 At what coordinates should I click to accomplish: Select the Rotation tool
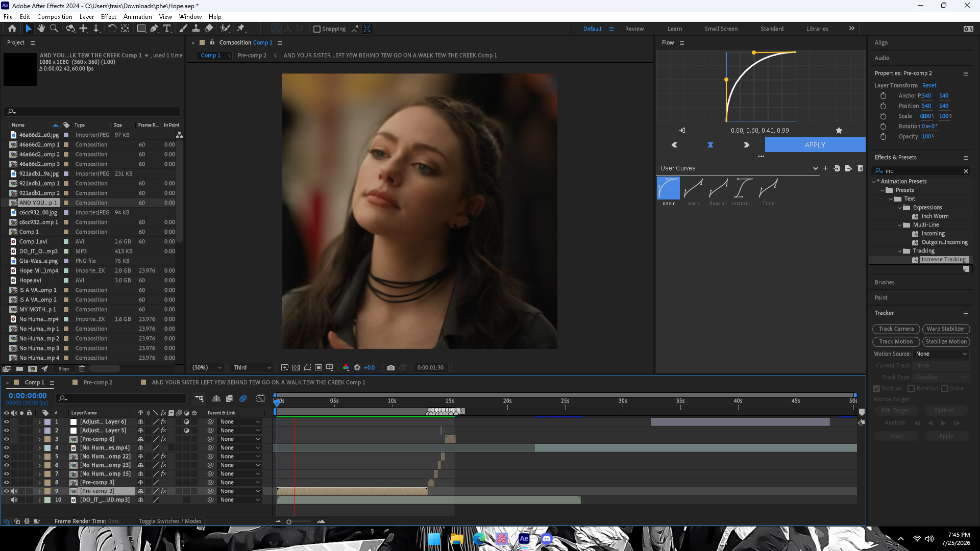pyautogui.click(x=112, y=29)
